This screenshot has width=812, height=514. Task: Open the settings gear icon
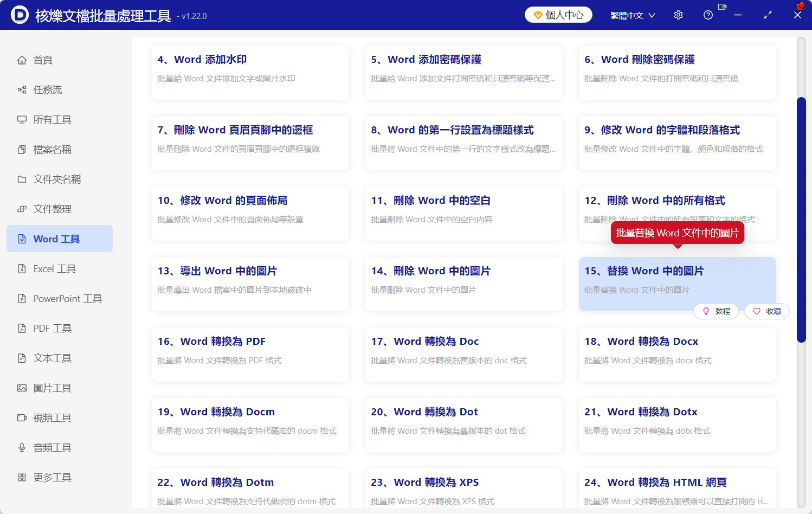click(x=678, y=15)
